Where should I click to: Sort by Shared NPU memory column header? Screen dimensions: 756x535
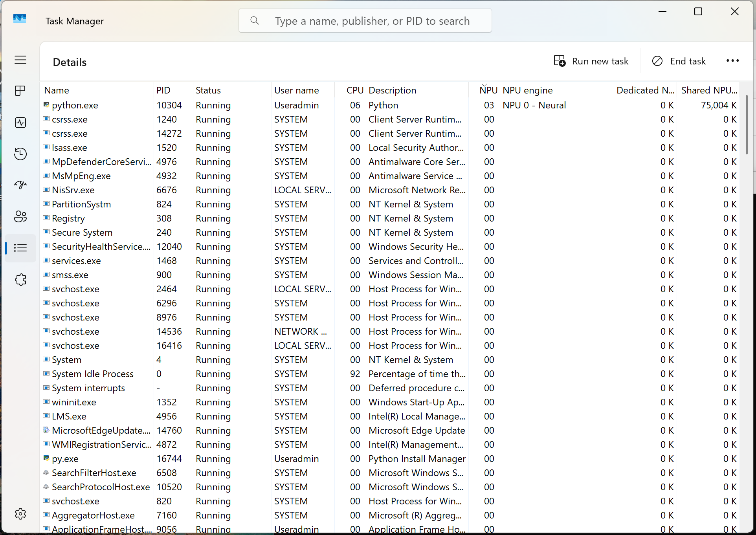709,90
